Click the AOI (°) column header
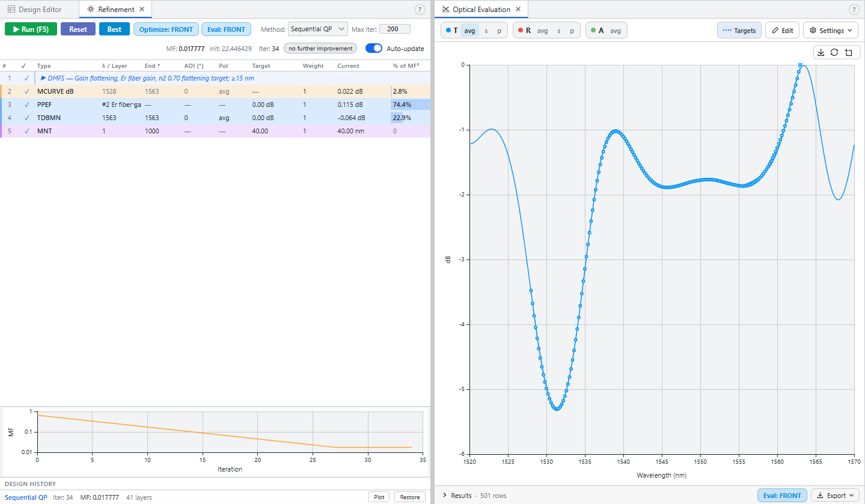The height and width of the screenshot is (504, 865). pos(194,66)
